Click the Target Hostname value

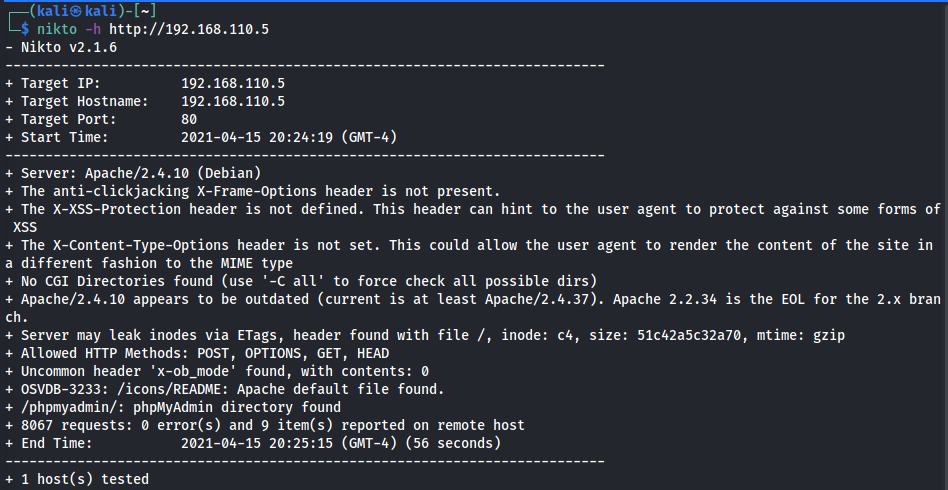point(233,101)
